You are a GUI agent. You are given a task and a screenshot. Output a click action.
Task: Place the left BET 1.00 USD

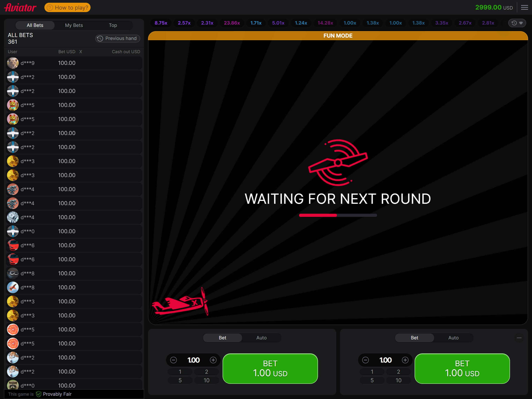pyautogui.click(x=270, y=368)
